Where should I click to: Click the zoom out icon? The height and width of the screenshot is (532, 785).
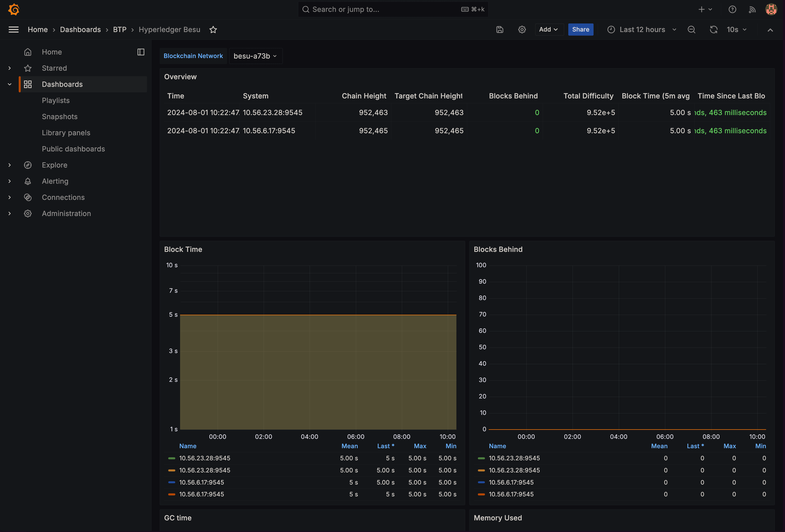(x=691, y=29)
